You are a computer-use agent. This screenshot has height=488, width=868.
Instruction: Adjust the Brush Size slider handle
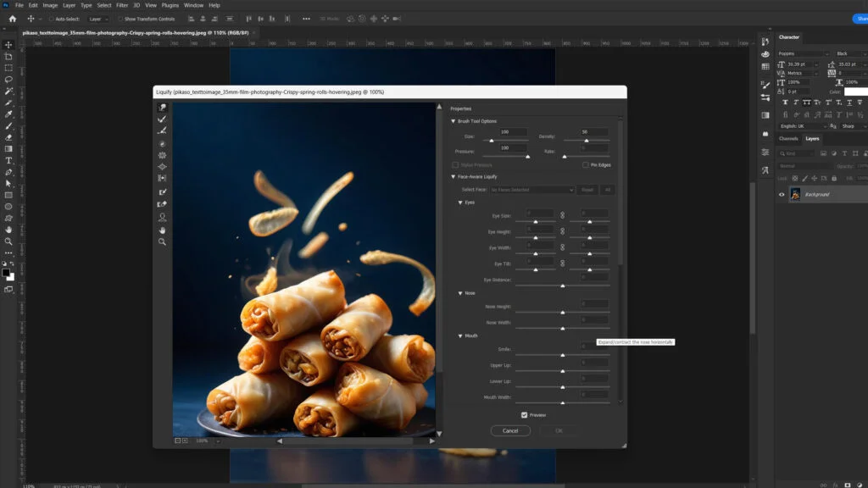pos(492,141)
